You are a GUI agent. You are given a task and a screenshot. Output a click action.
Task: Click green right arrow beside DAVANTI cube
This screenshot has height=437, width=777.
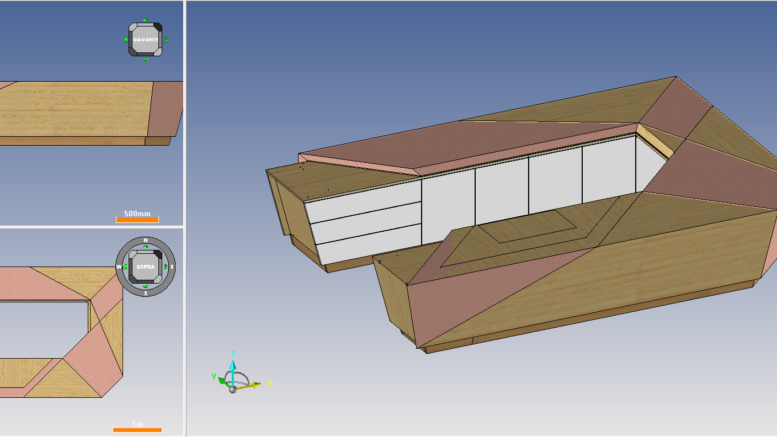click(x=166, y=39)
